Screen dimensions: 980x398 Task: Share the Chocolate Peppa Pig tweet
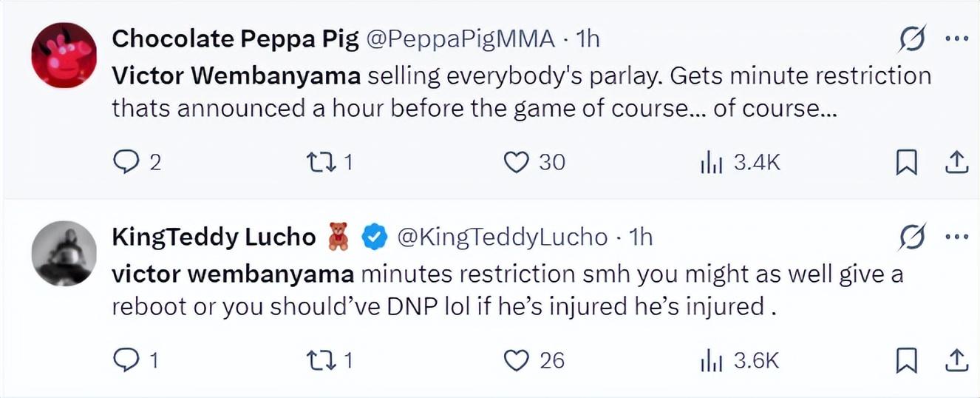[x=956, y=162]
